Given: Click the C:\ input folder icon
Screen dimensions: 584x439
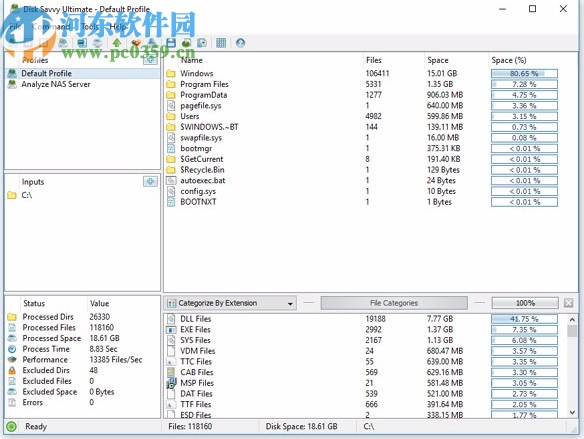Looking at the screenshot, I should click(12, 195).
